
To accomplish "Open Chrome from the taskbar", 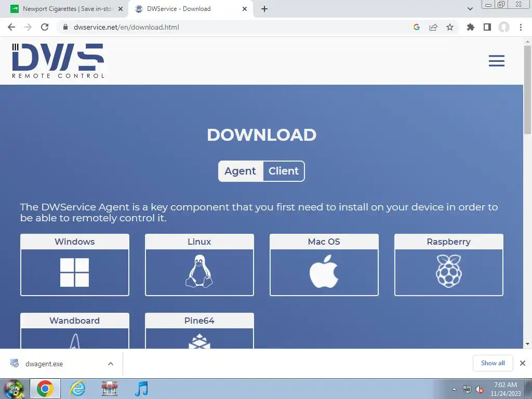I will coord(45,389).
